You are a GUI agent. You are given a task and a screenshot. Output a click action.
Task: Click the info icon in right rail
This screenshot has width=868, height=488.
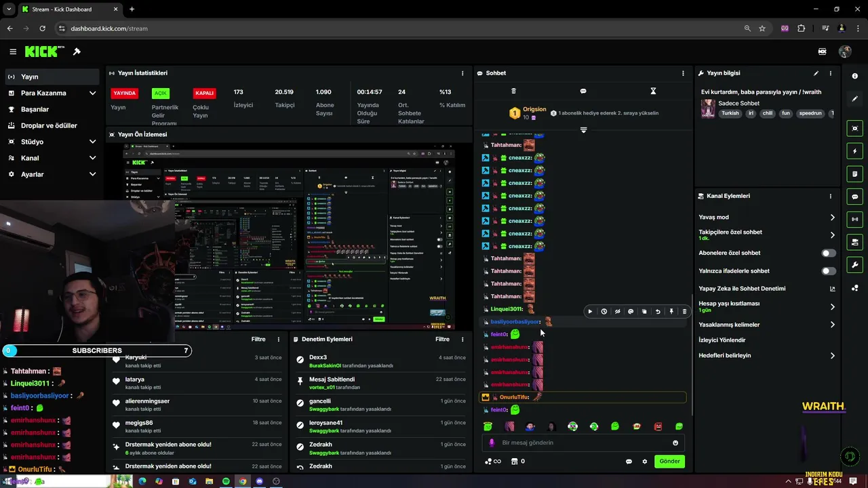point(855,76)
